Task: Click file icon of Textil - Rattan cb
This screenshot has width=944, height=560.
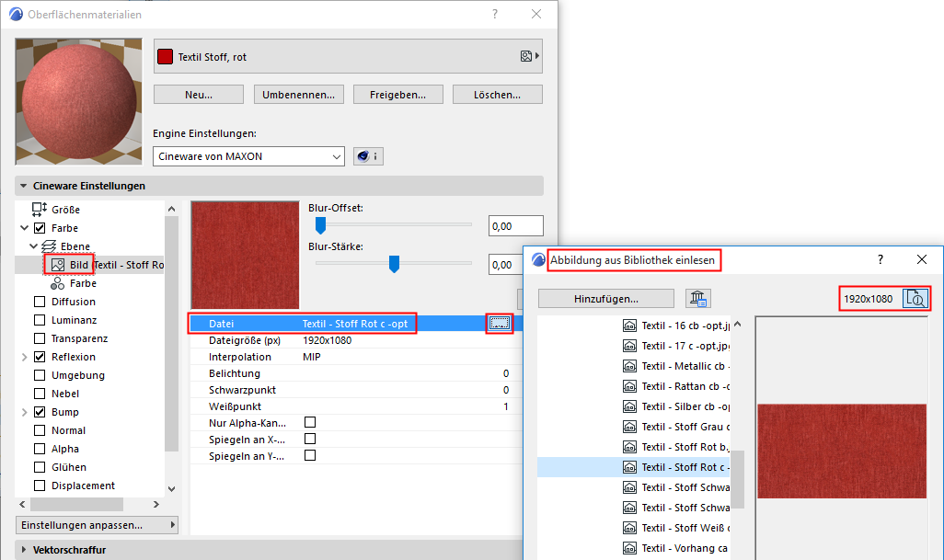Action: point(629,386)
